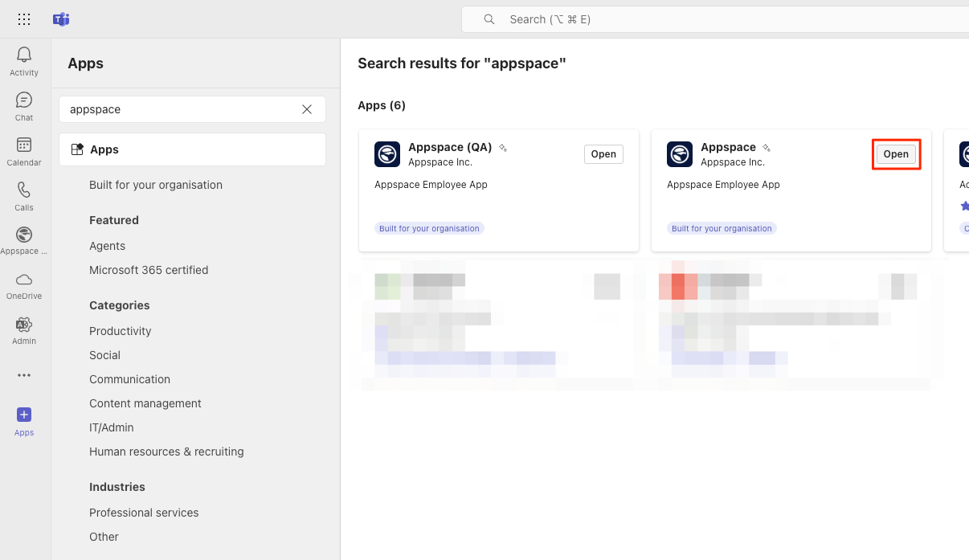Open OneDrive in the left rail
969x560 pixels.
click(x=24, y=286)
